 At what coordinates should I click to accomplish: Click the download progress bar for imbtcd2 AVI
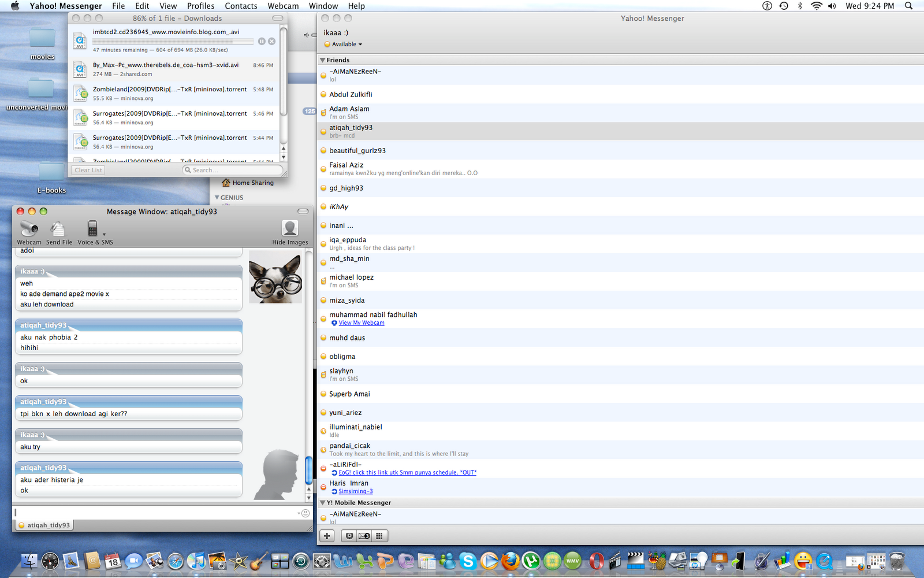[173, 41]
